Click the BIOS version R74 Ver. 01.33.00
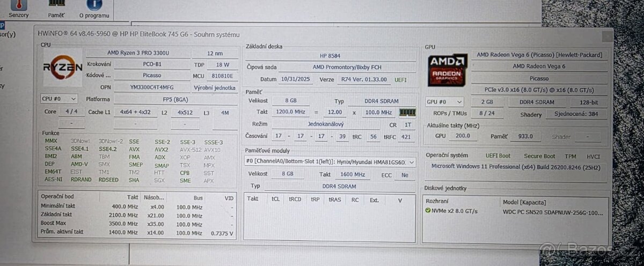The image size is (644, 266). tap(364, 79)
